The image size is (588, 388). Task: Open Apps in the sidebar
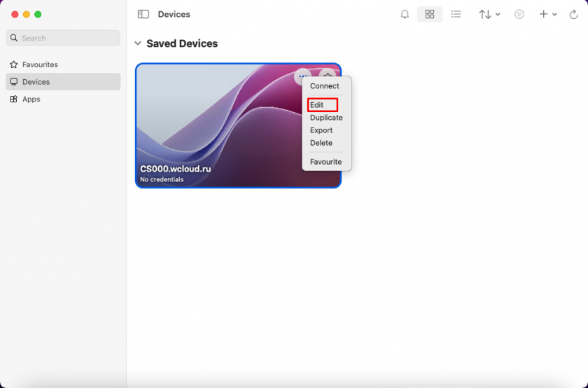pos(31,99)
